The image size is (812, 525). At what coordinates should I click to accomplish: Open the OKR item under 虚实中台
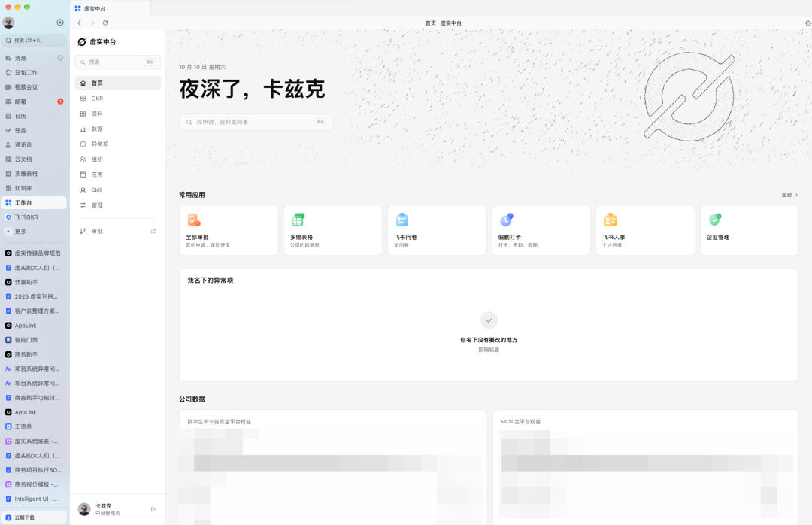pos(117,99)
